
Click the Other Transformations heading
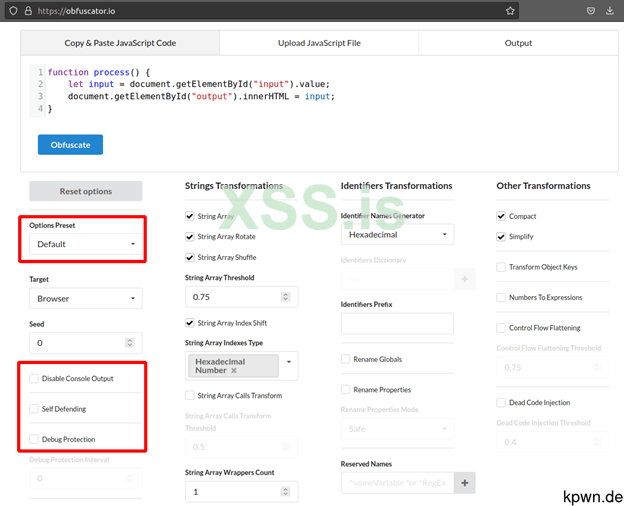[x=543, y=186]
